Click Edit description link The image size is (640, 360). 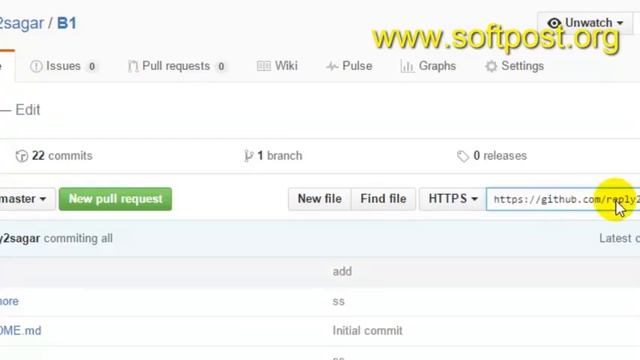28,110
